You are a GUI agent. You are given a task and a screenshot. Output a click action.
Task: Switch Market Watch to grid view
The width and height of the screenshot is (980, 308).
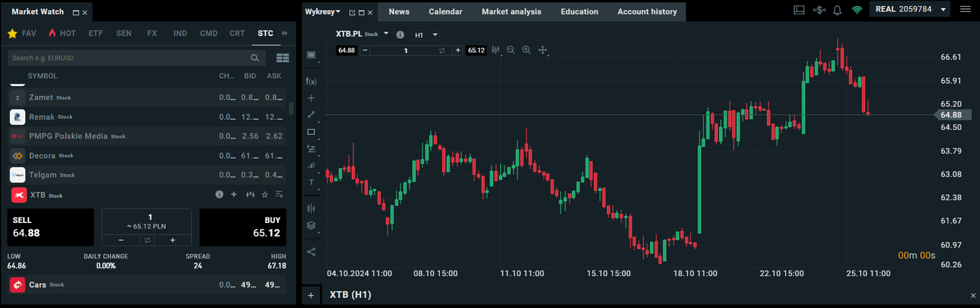coord(282,58)
